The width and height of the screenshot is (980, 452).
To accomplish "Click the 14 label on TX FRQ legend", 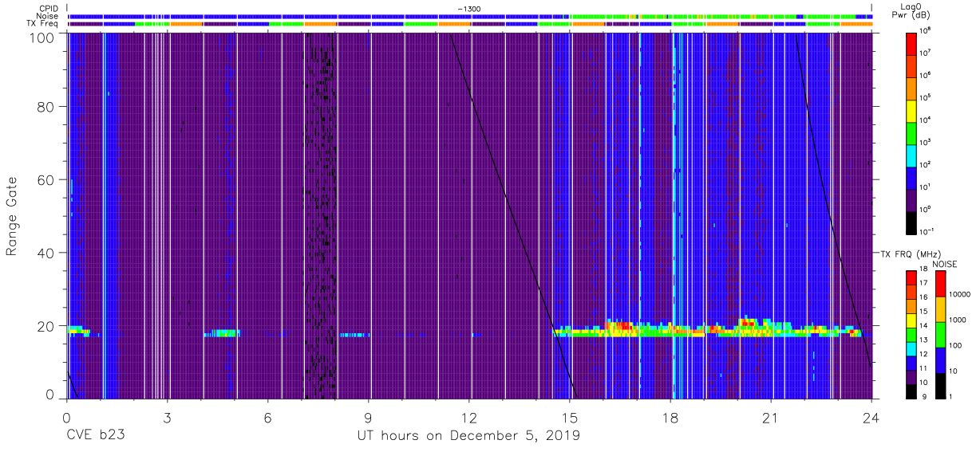I will pos(925,326).
